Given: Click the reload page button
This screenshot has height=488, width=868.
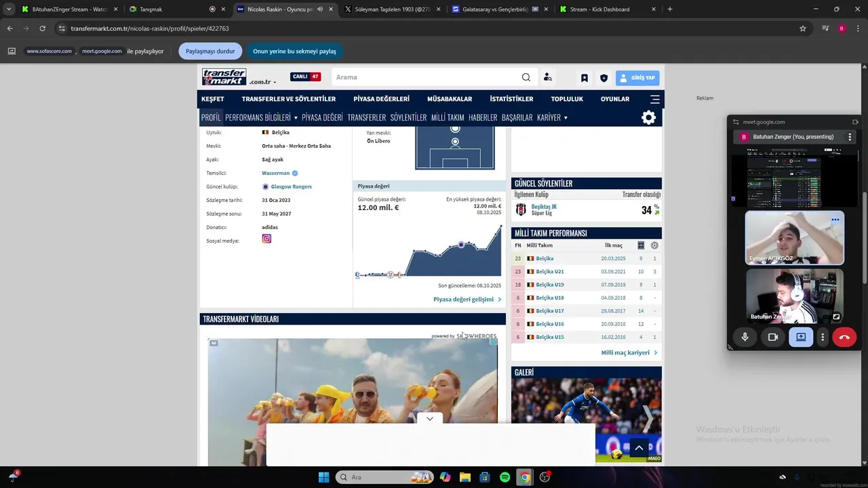Looking at the screenshot, I should (x=42, y=28).
